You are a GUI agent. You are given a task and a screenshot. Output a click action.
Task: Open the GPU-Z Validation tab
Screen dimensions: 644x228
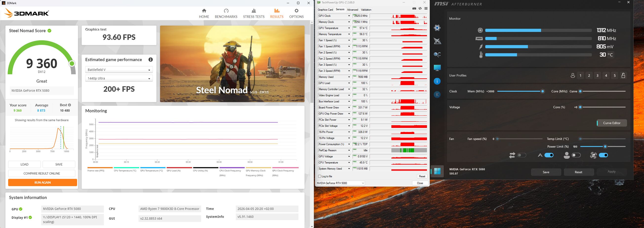point(366,10)
